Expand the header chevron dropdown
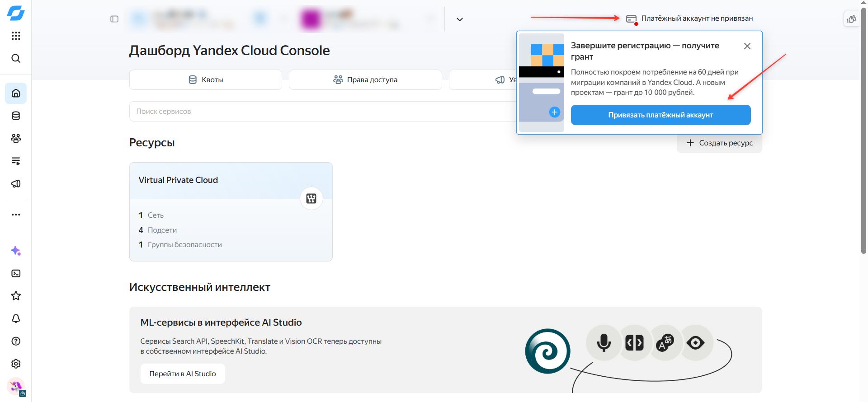868x402 pixels. point(460,19)
